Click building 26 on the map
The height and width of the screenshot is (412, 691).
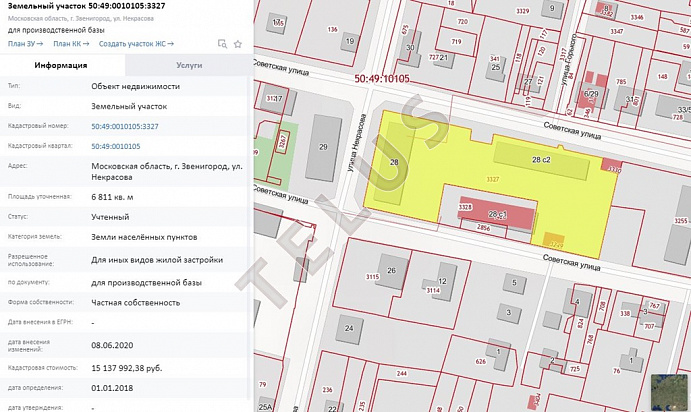pos(391,271)
